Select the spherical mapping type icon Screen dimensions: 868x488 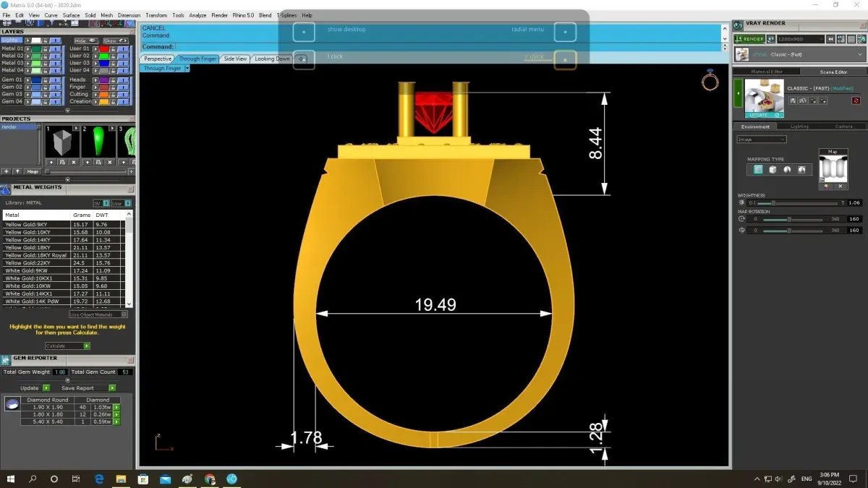[x=787, y=170]
